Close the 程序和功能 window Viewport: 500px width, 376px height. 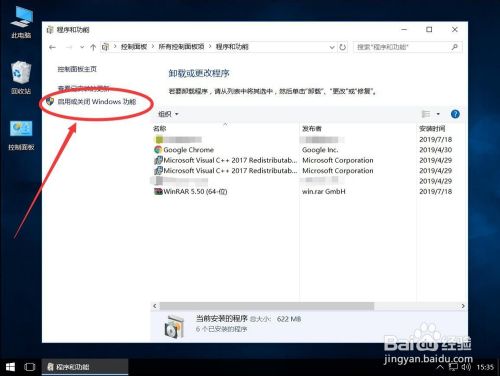point(455,30)
